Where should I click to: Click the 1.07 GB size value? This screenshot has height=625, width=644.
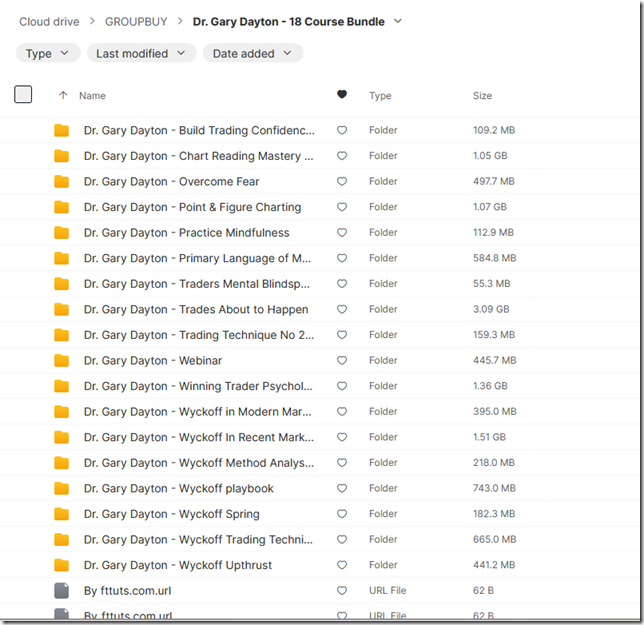[490, 207]
